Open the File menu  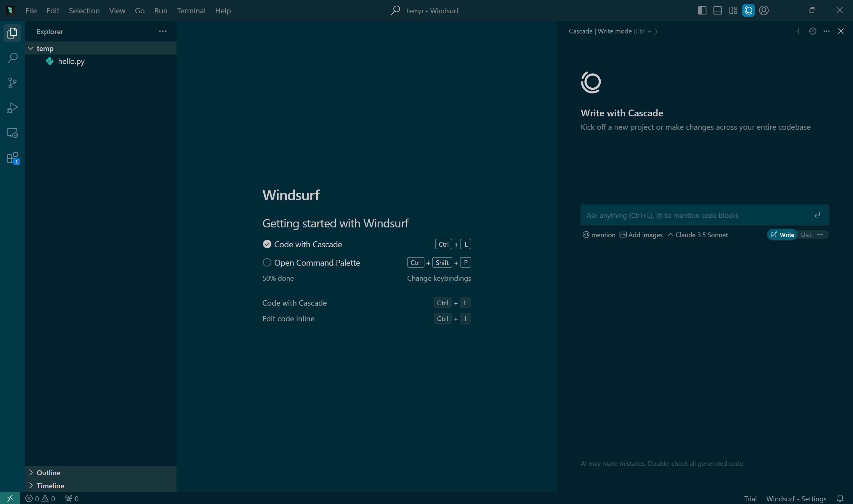coord(31,11)
